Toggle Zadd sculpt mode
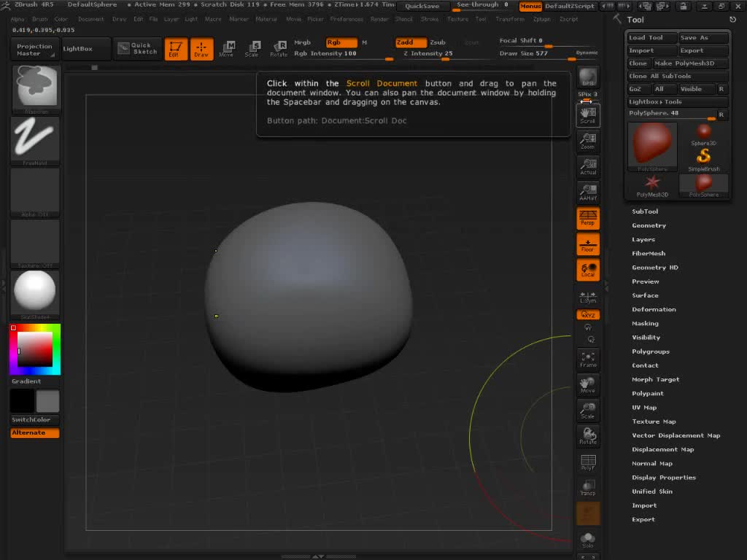The width and height of the screenshot is (747, 560). coord(411,42)
